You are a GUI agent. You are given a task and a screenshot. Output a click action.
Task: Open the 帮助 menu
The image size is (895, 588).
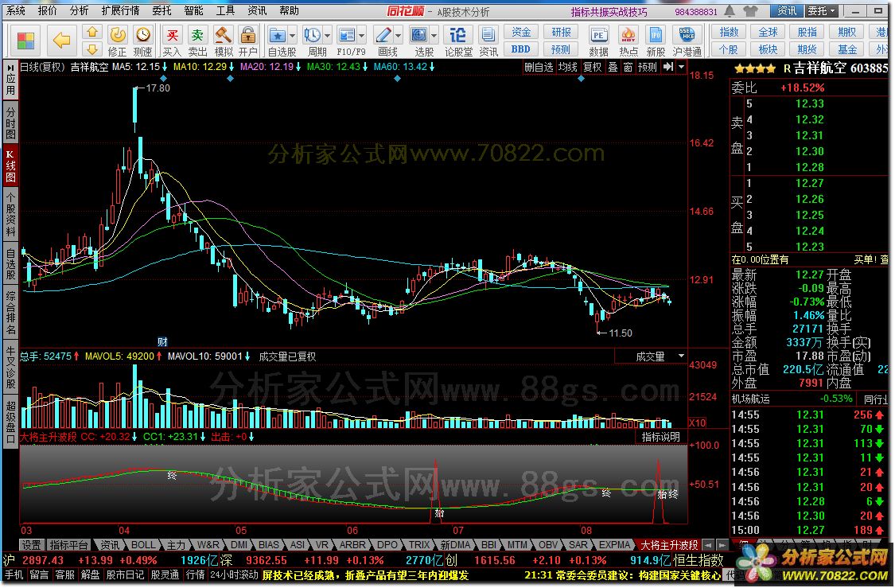click(x=290, y=10)
